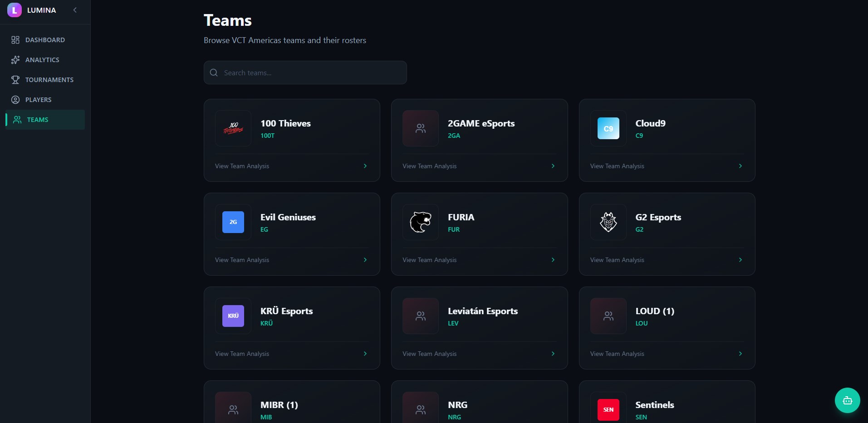Click the KRÜ Esports purple logo
This screenshot has height=423, width=868.
pos(233,316)
